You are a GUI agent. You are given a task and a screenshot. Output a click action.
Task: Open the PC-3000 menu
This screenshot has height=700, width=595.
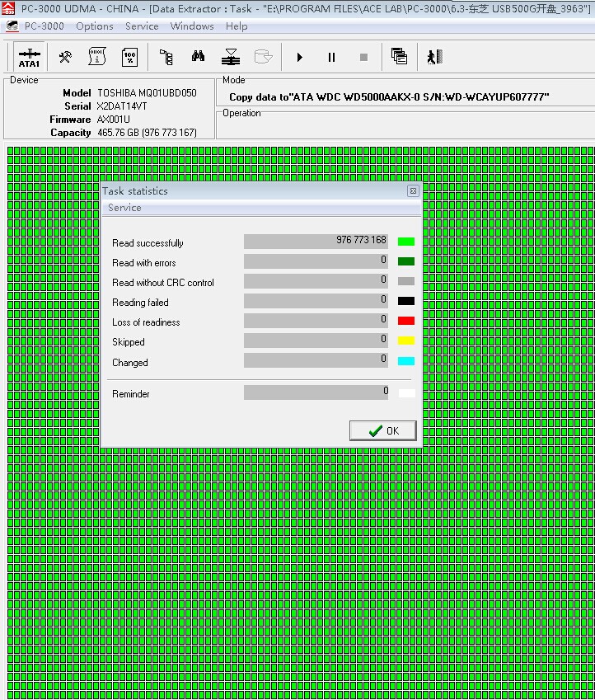click(x=44, y=26)
